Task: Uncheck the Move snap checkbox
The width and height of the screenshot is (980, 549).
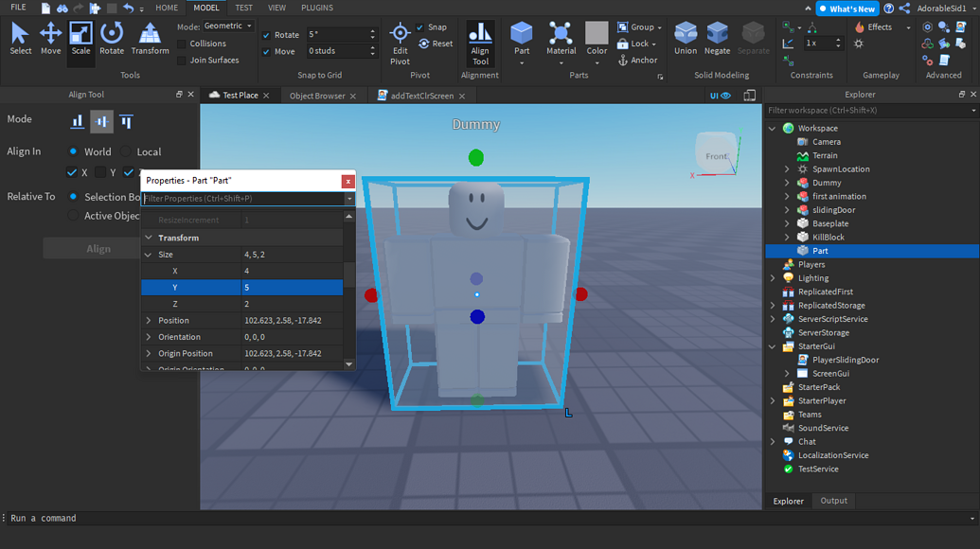Action: [x=266, y=52]
